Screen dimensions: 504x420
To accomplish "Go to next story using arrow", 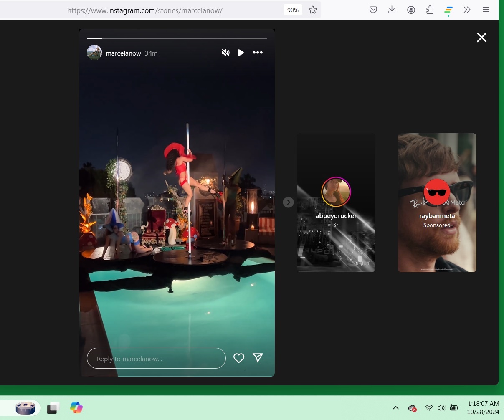I will pos(288,202).
